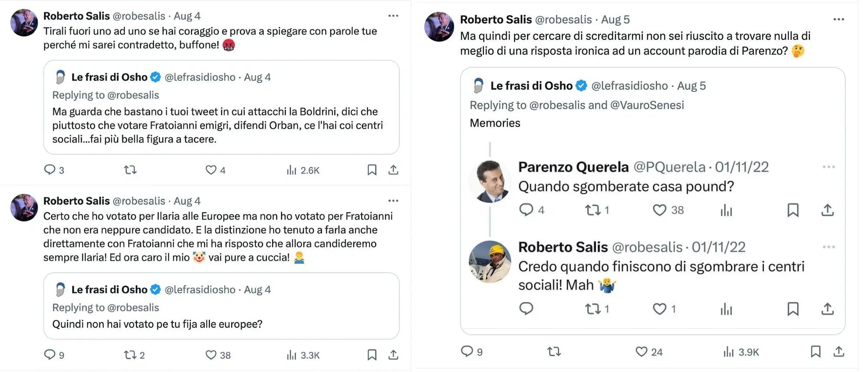Open more options on the Aug 5 tweet
Image resolution: width=868 pixels, height=372 pixels.
838,19
